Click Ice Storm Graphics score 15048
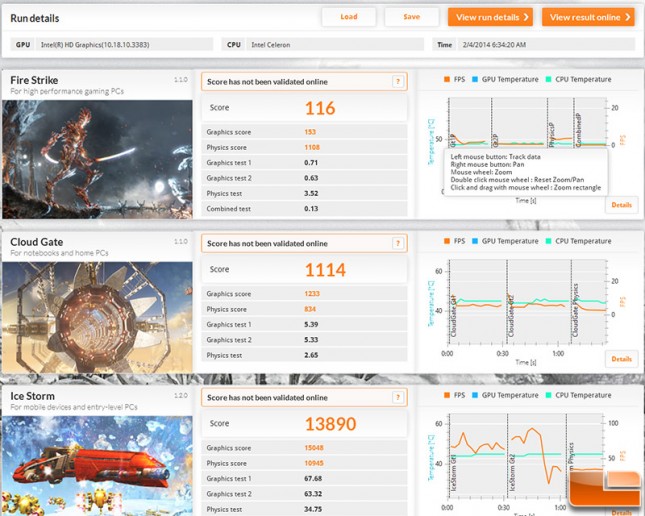This screenshot has height=516, width=645. coord(314,448)
